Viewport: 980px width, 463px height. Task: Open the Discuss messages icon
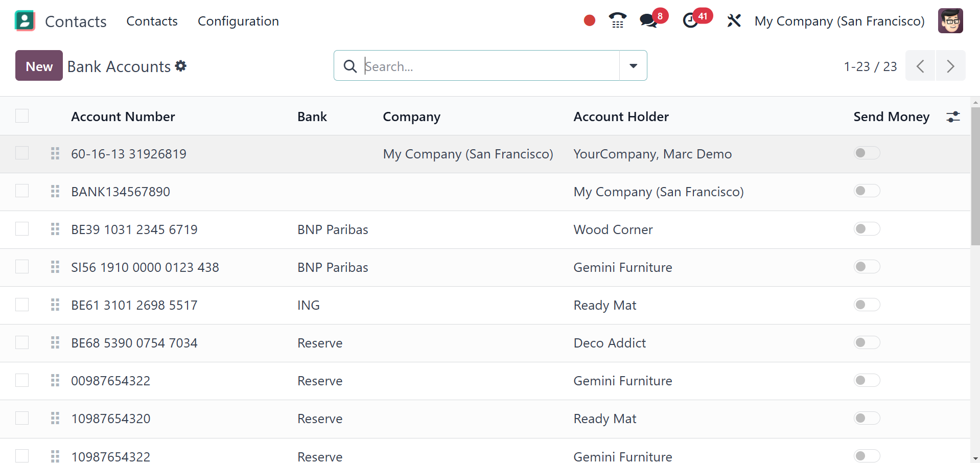coord(648,20)
